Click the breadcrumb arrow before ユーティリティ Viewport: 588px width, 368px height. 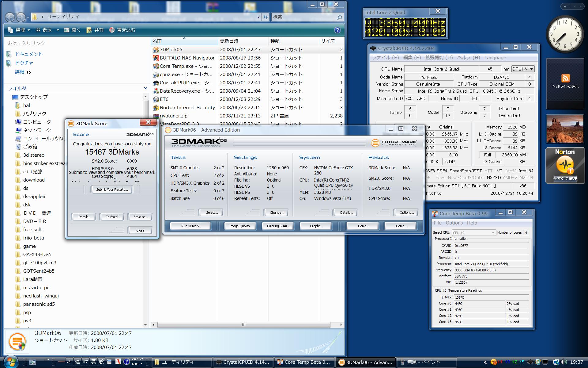tap(43, 17)
